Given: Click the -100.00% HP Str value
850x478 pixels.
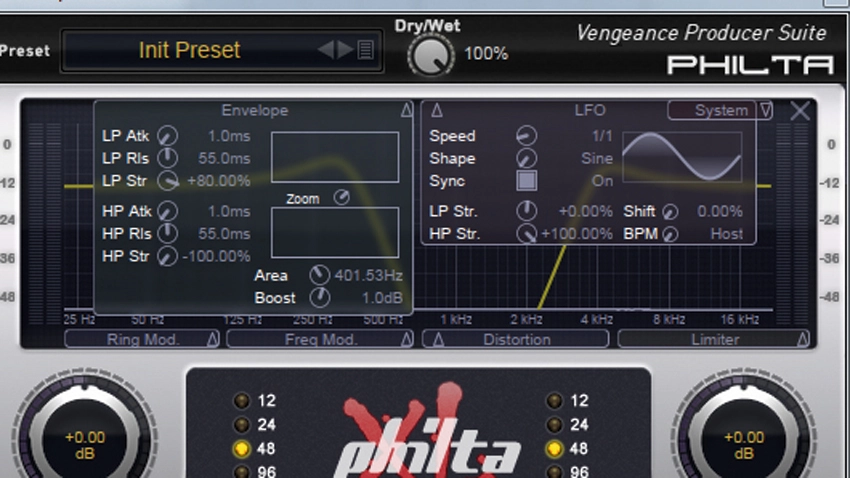Looking at the screenshot, I should [x=217, y=256].
